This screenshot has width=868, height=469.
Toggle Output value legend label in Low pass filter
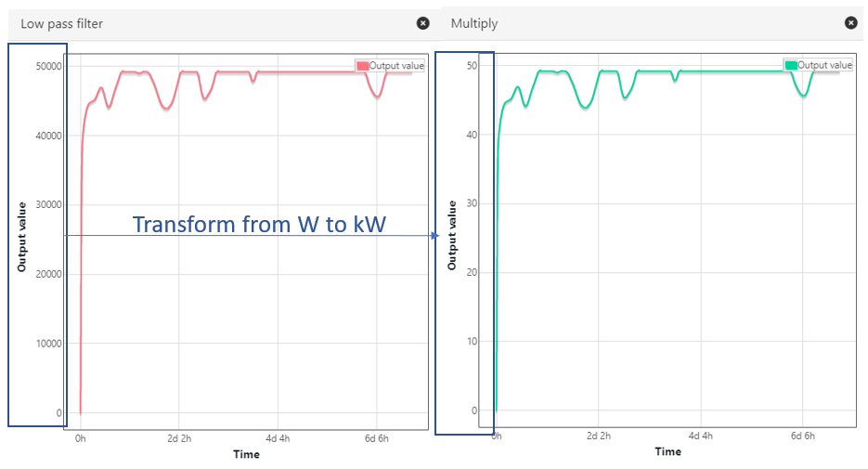coord(396,66)
